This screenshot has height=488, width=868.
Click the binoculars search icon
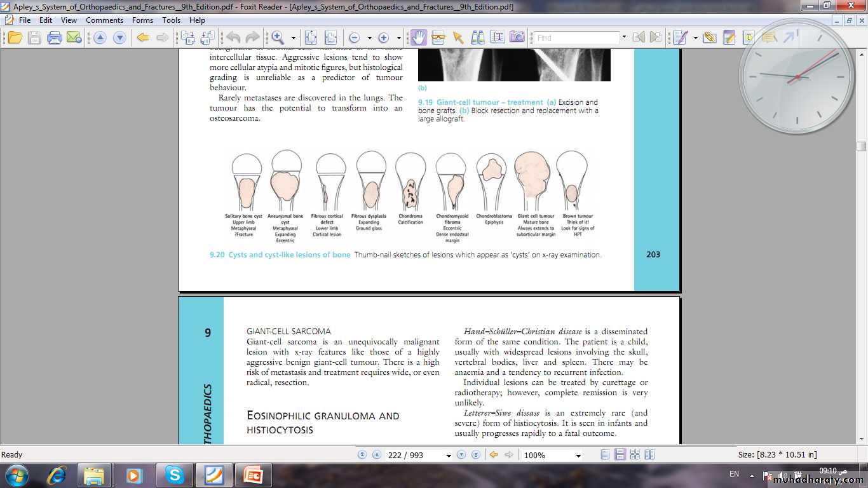click(x=477, y=37)
